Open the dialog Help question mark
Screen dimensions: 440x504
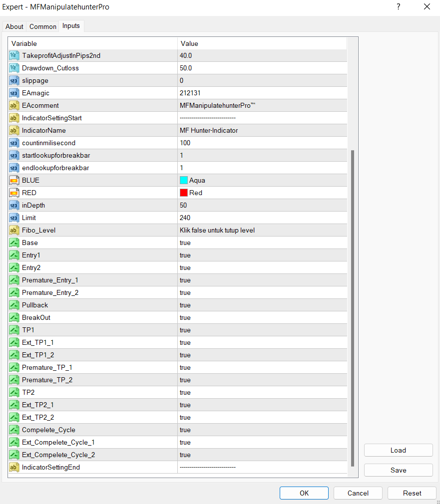point(399,7)
